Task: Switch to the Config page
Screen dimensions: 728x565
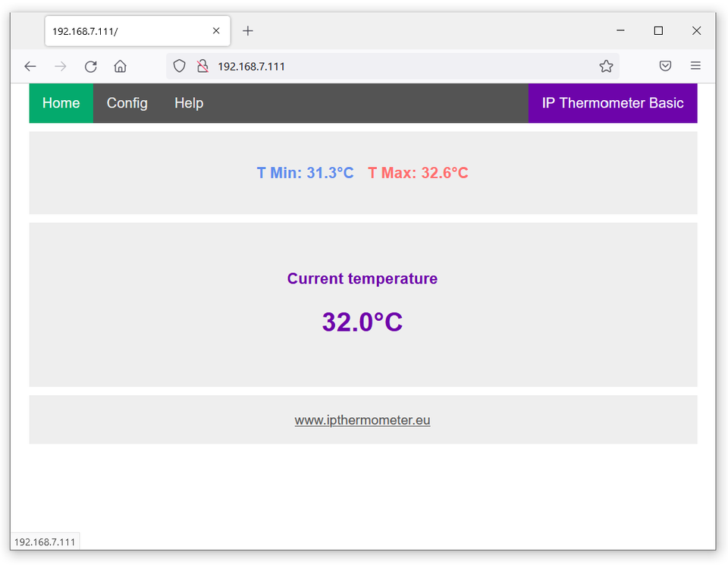Action: [x=127, y=102]
